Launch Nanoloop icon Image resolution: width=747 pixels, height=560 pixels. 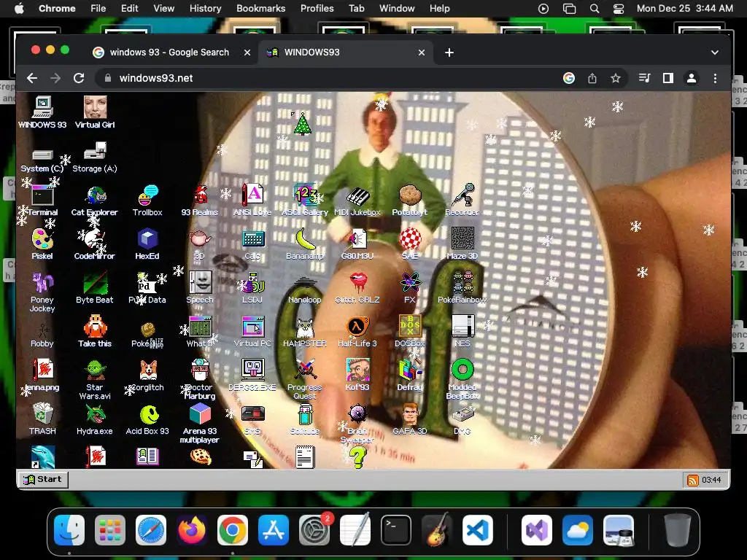coord(304,290)
